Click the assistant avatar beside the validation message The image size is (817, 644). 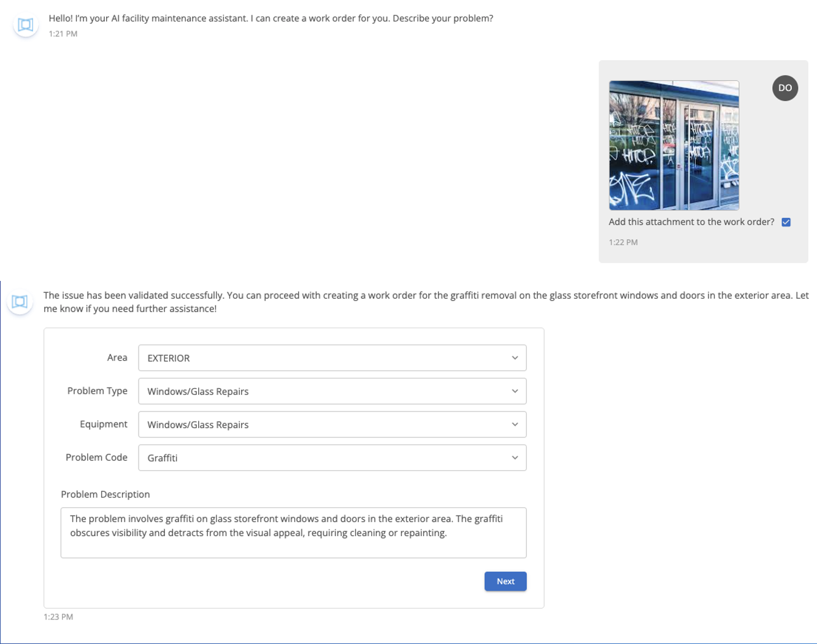click(20, 302)
